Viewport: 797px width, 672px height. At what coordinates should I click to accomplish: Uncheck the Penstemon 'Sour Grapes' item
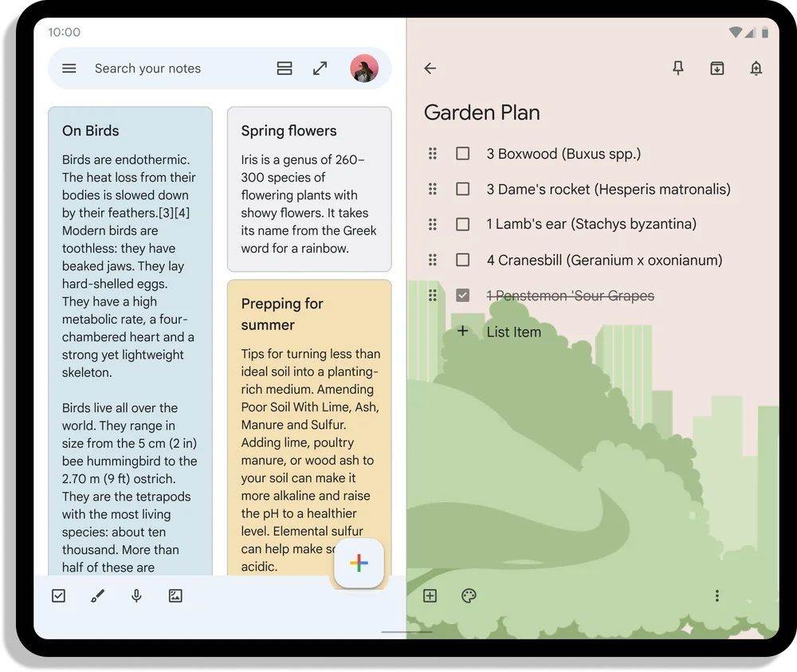click(x=462, y=295)
